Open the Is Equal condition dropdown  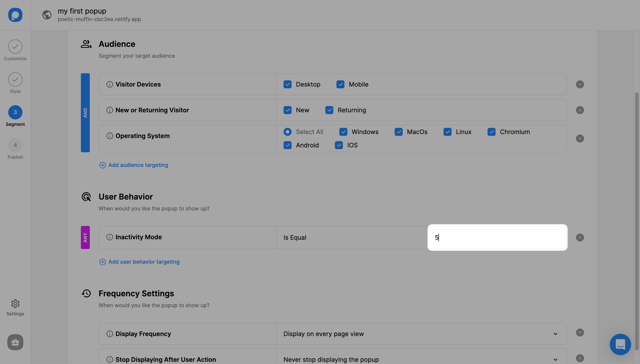coord(350,237)
